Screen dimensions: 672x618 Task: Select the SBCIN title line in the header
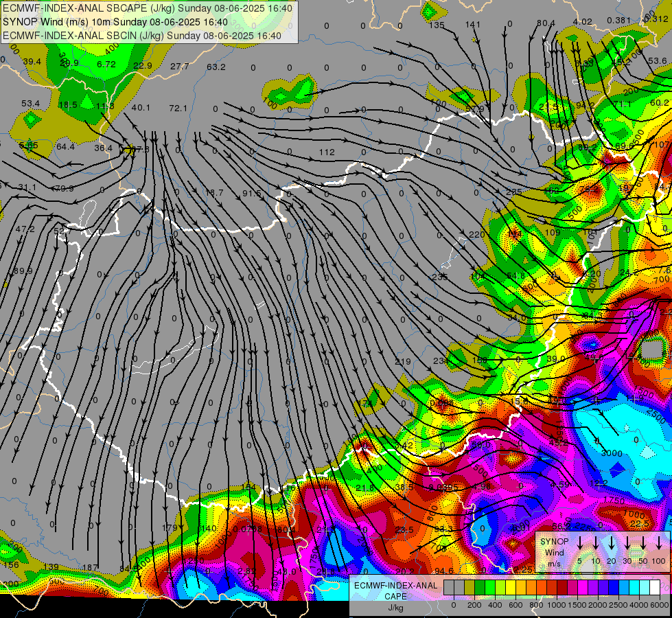click(x=142, y=36)
